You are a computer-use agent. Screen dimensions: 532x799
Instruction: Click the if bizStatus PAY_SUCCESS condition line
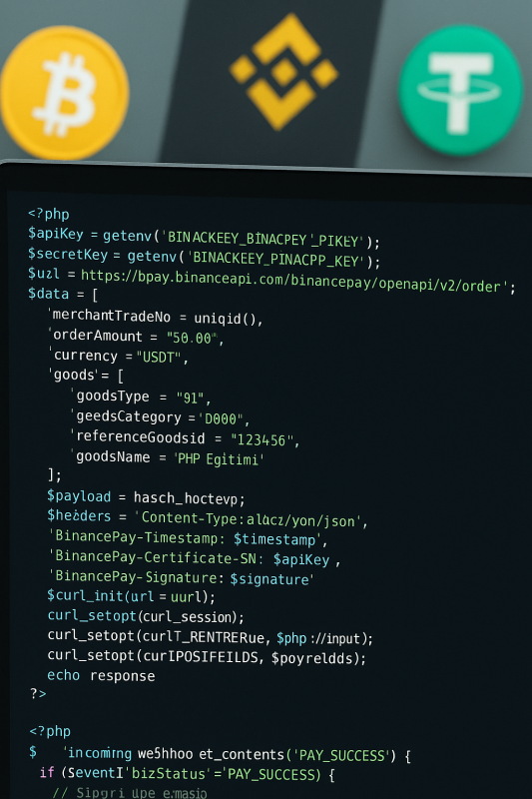click(188, 774)
